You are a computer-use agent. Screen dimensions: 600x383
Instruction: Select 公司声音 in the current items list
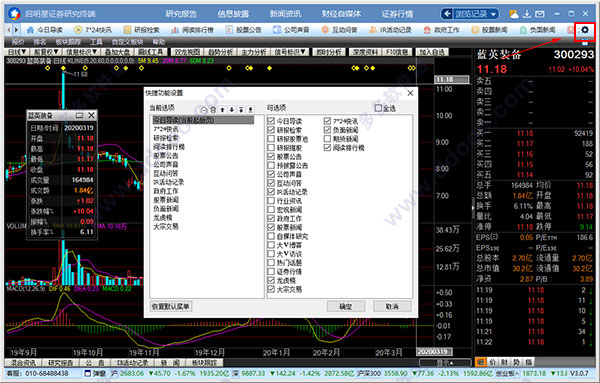[x=166, y=165]
